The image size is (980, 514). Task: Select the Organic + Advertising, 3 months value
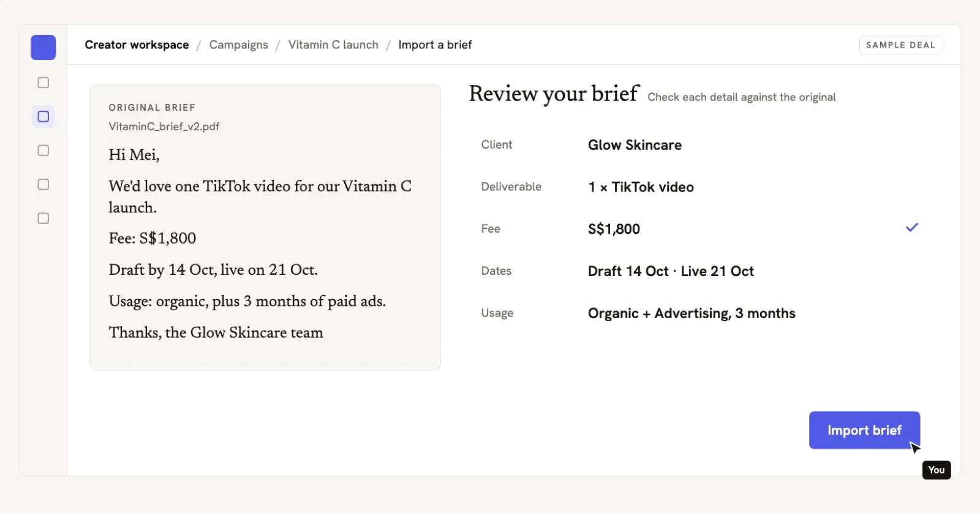coord(692,313)
